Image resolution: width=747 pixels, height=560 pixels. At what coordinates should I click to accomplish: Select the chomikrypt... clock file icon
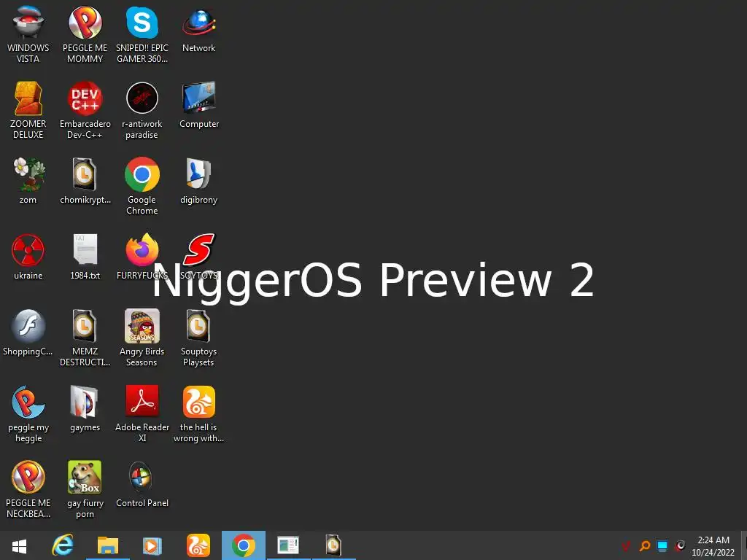tap(85, 181)
